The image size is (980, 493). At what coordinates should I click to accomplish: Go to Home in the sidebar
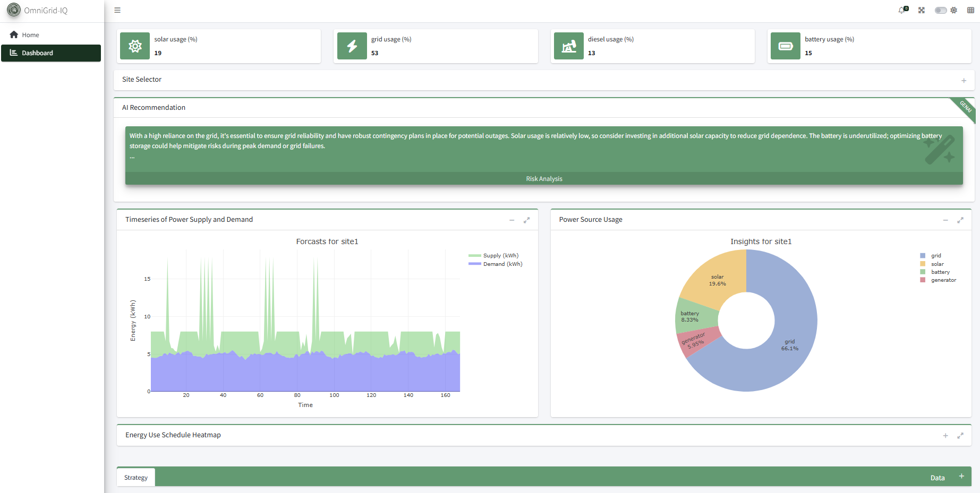point(51,35)
